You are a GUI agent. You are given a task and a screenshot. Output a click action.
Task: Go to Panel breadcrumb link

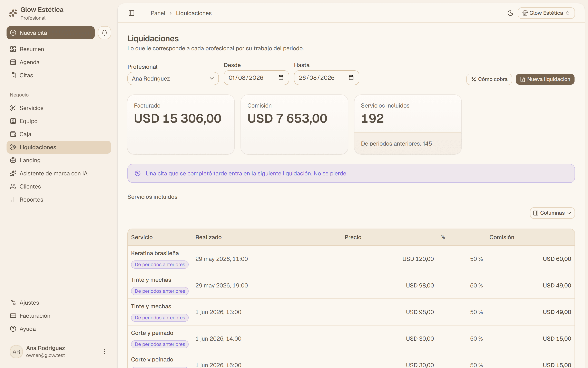[x=158, y=13]
